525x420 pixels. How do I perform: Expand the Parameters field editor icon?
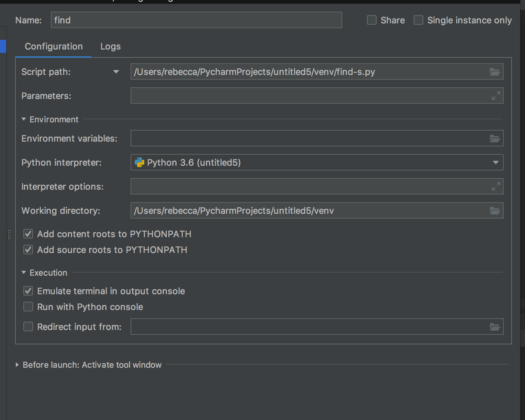click(496, 96)
